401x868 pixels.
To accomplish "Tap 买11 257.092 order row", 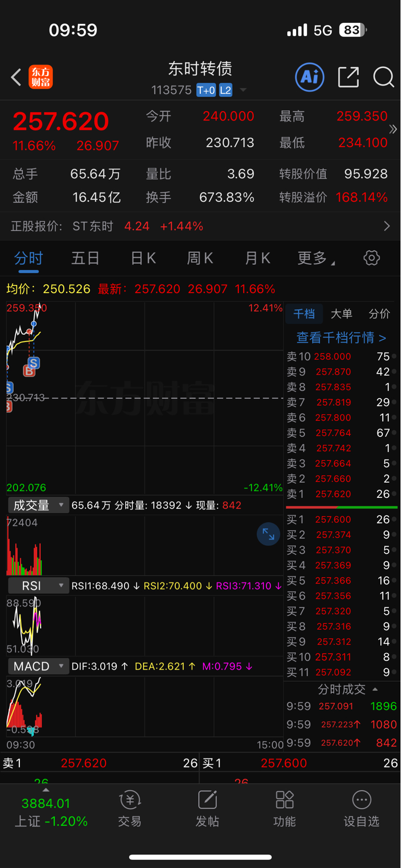I will 341,672.
